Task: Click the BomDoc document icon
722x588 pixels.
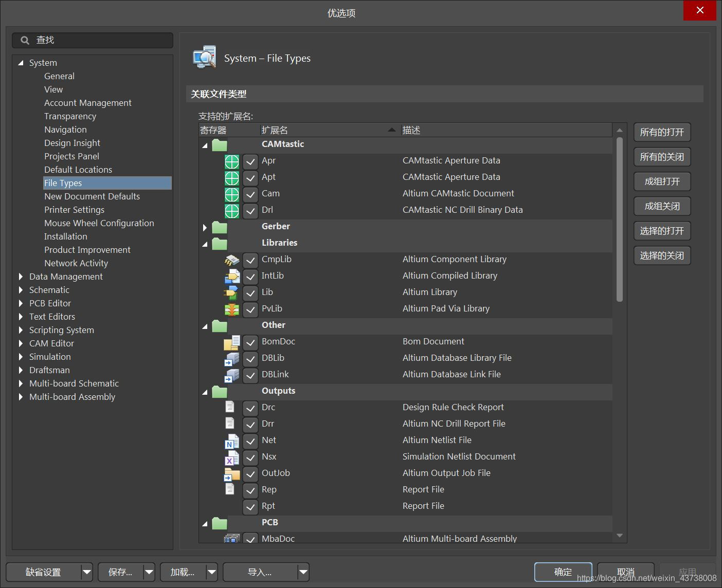Action: click(x=232, y=342)
